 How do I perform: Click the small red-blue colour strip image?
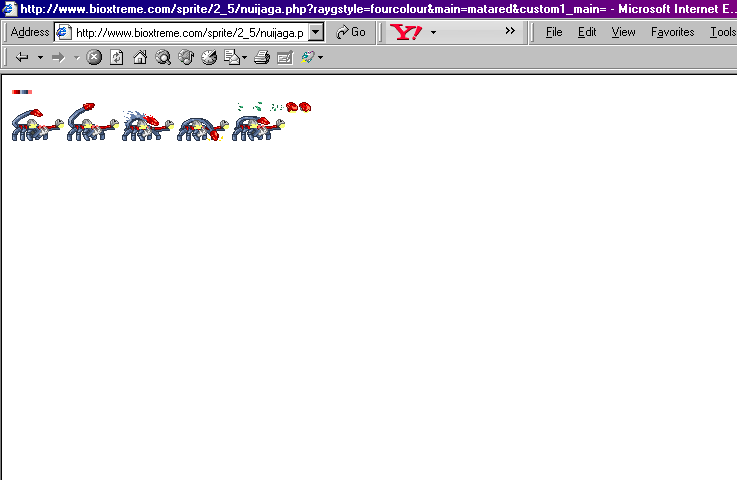coord(22,92)
